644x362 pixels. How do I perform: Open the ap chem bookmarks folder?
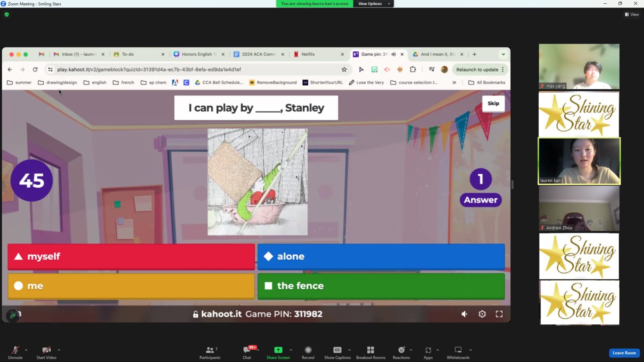[153, 83]
